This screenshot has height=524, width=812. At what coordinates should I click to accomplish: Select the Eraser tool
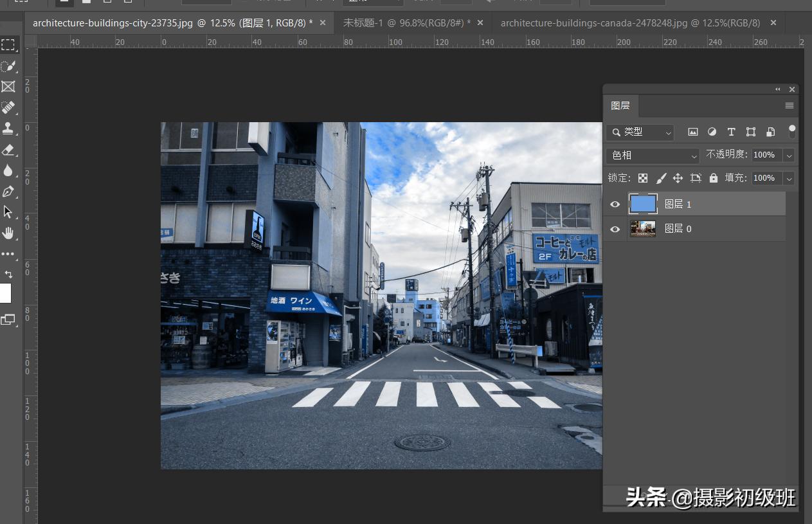pyautogui.click(x=8, y=150)
